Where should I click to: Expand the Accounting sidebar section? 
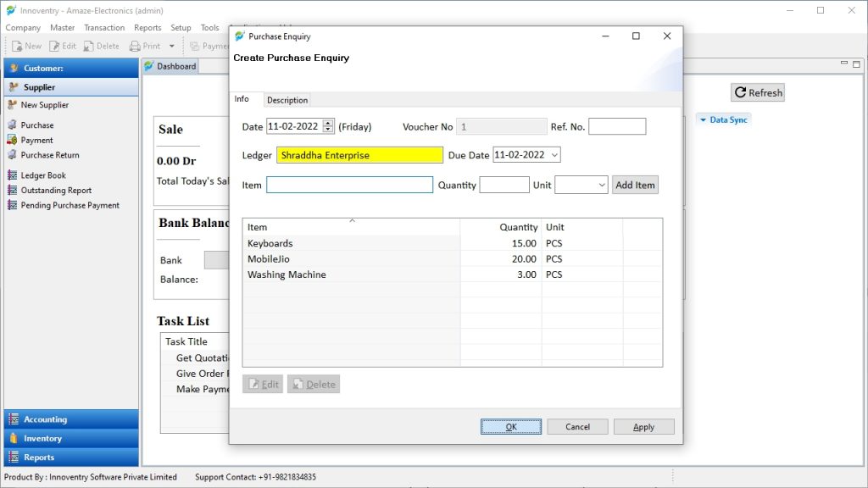pyautogui.click(x=71, y=419)
